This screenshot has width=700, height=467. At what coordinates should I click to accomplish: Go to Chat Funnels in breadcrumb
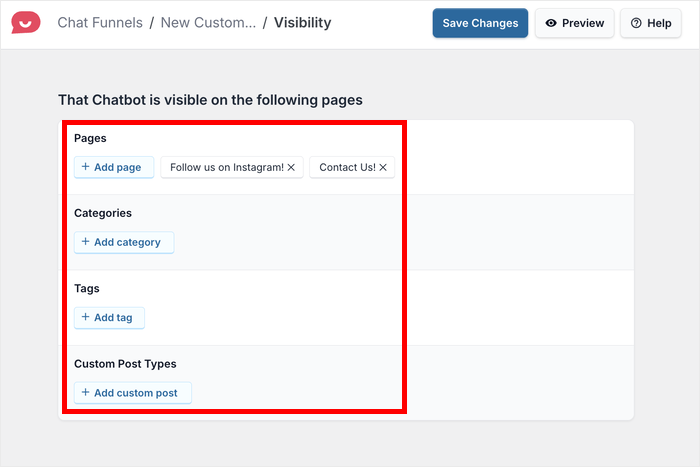[x=100, y=22]
